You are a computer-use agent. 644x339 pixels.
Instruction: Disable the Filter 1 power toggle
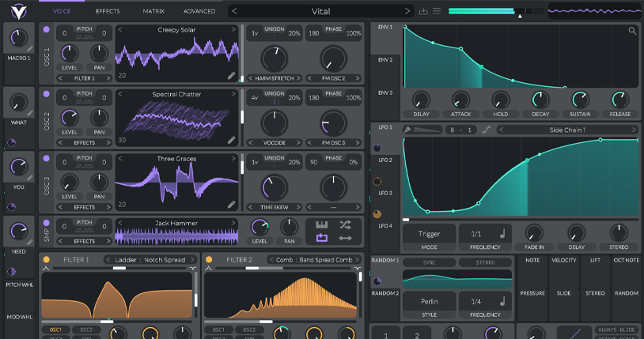pos(46,259)
